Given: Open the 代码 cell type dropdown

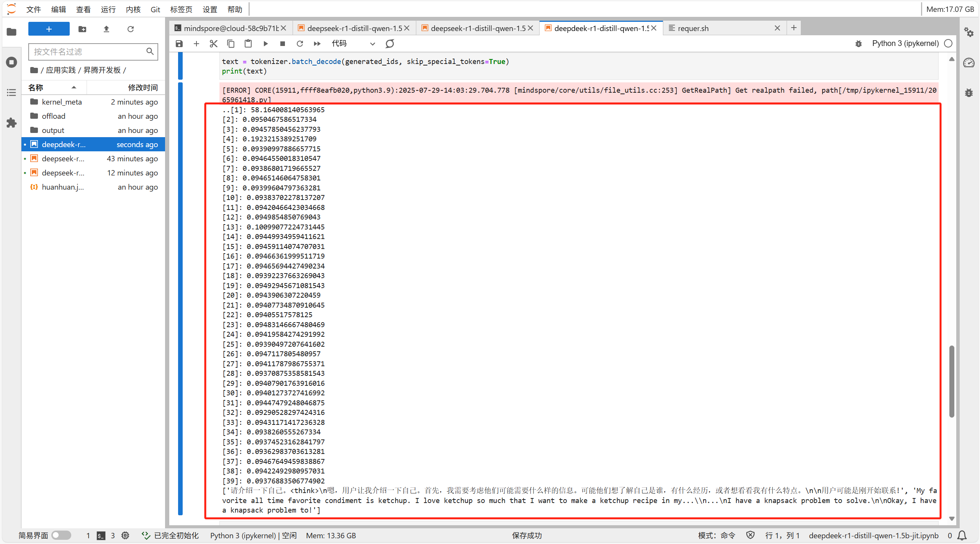Looking at the screenshot, I should 353,44.
